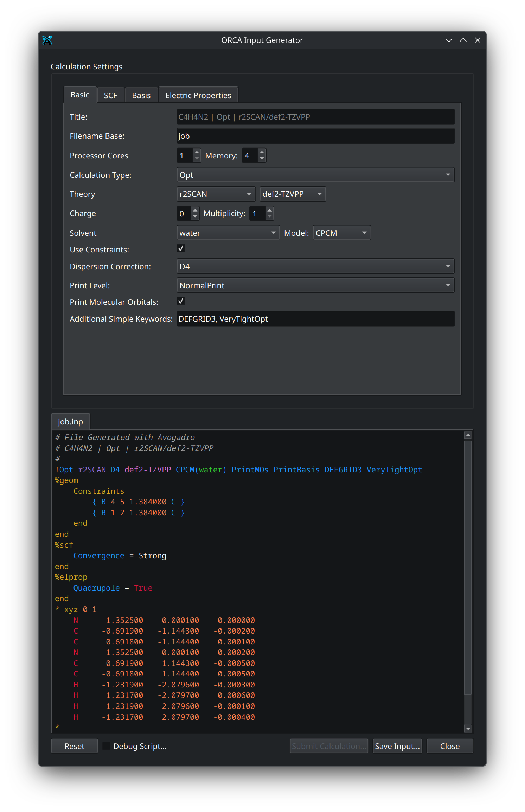Uncheck the Use Constraints checkbox

click(181, 248)
